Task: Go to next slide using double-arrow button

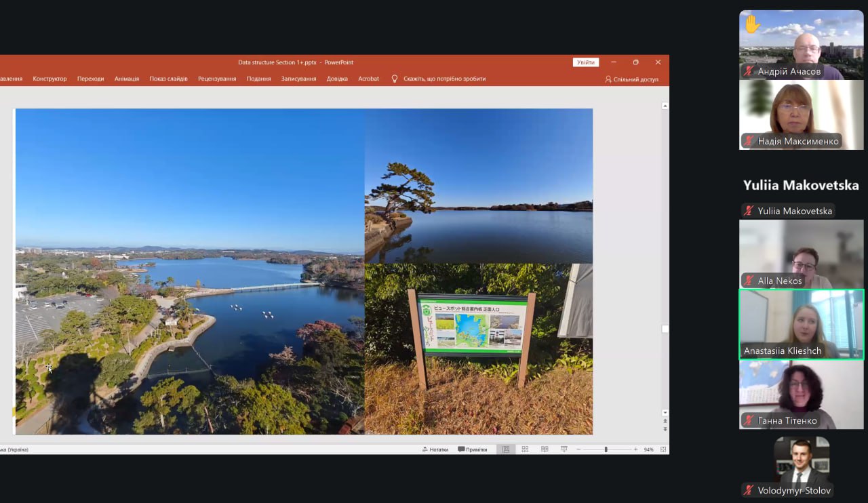Action: point(665,429)
